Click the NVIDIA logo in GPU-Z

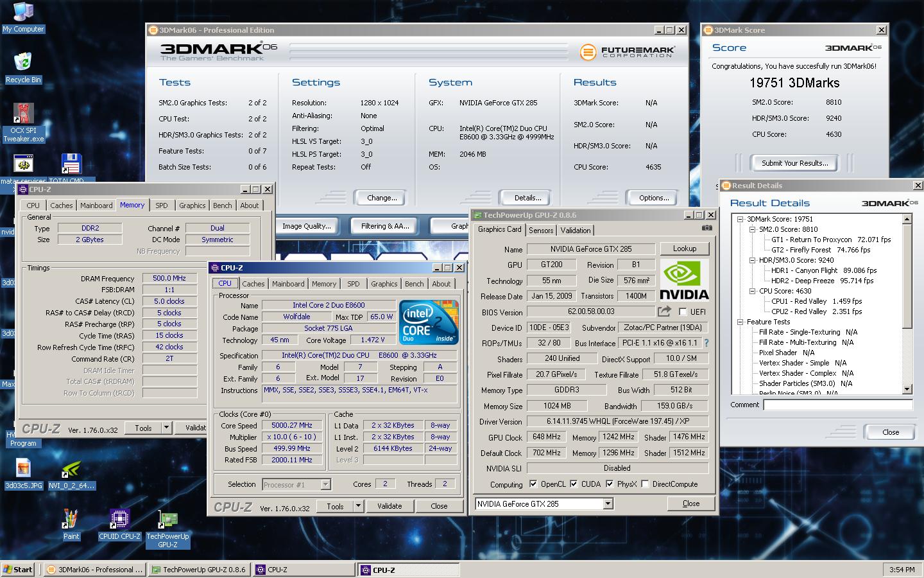pos(685,281)
